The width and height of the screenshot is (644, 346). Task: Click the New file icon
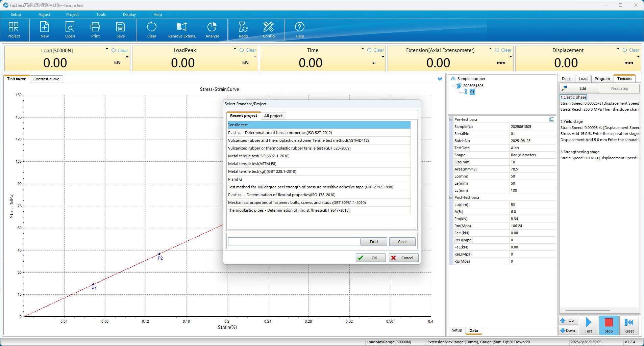coord(45,27)
